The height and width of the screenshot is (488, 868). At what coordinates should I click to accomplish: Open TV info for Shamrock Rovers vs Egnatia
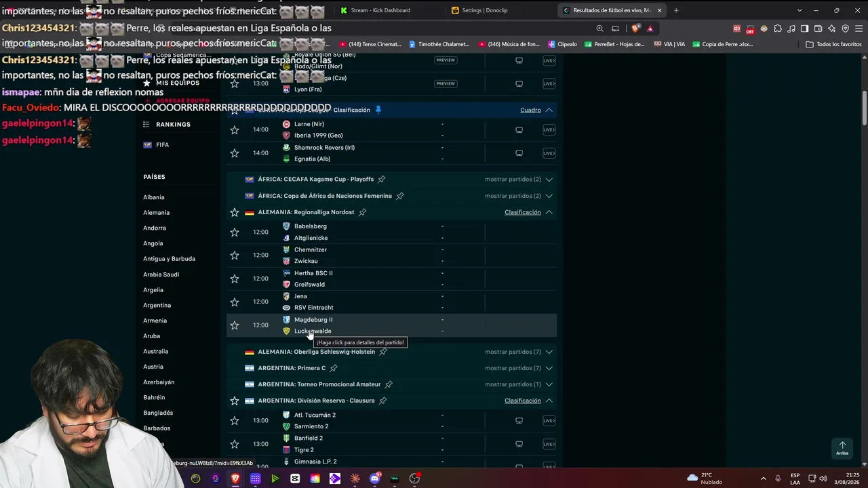click(x=519, y=153)
